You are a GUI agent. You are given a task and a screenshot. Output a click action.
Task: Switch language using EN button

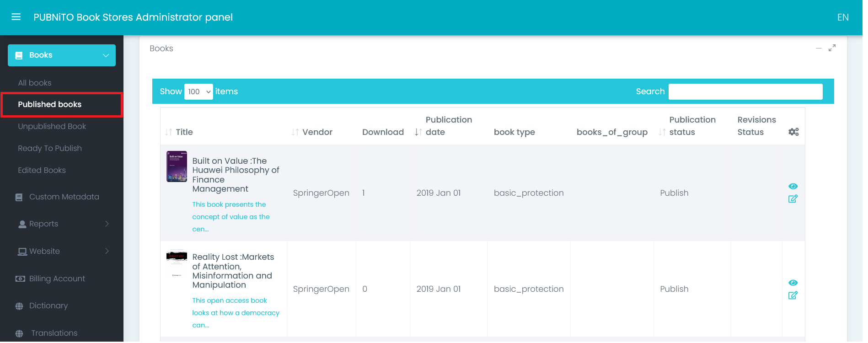(842, 17)
